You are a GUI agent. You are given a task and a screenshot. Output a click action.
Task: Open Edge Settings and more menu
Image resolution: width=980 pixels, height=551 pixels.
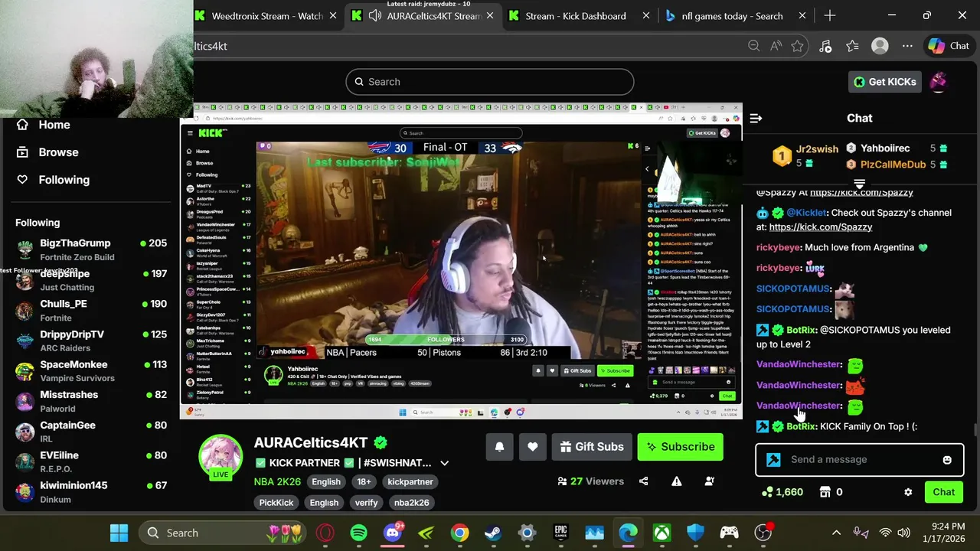click(x=907, y=46)
